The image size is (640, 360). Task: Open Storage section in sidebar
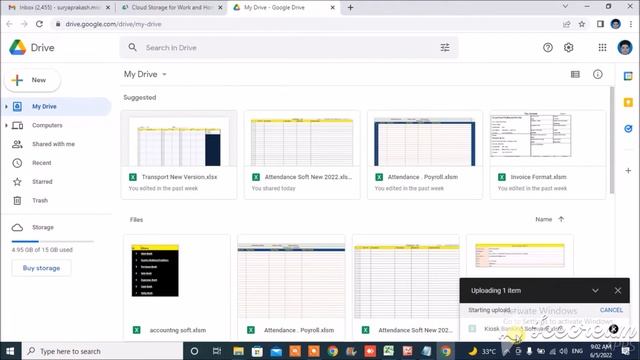[56, 227]
